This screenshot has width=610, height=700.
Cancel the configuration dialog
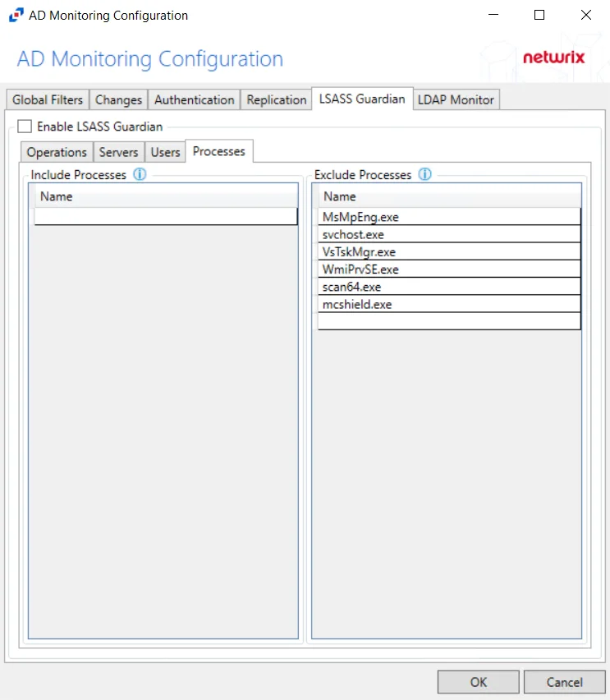(565, 682)
